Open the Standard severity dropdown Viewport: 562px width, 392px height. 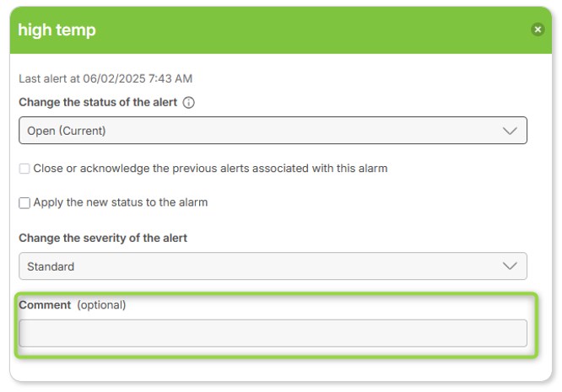click(x=273, y=266)
